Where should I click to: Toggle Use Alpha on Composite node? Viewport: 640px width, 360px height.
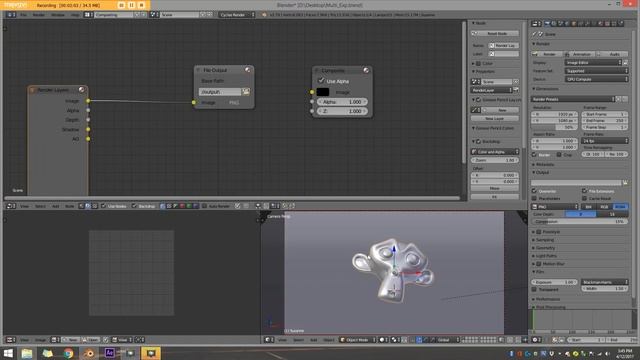[321, 81]
